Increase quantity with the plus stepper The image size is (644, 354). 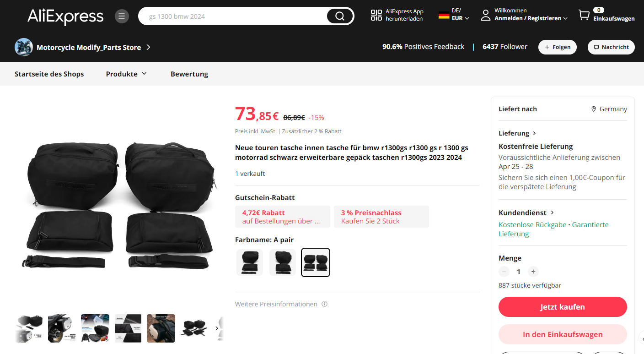coord(533,272)
